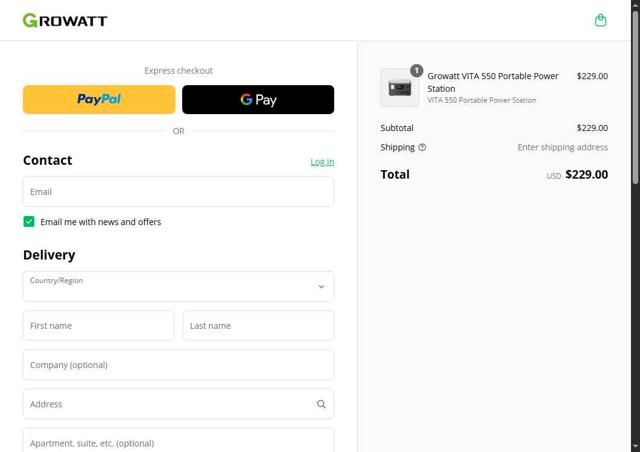The height and width of the screenshot is (452, 640).
Task: Click the address search magnifier icon
Action: click(x=321, y=404)
